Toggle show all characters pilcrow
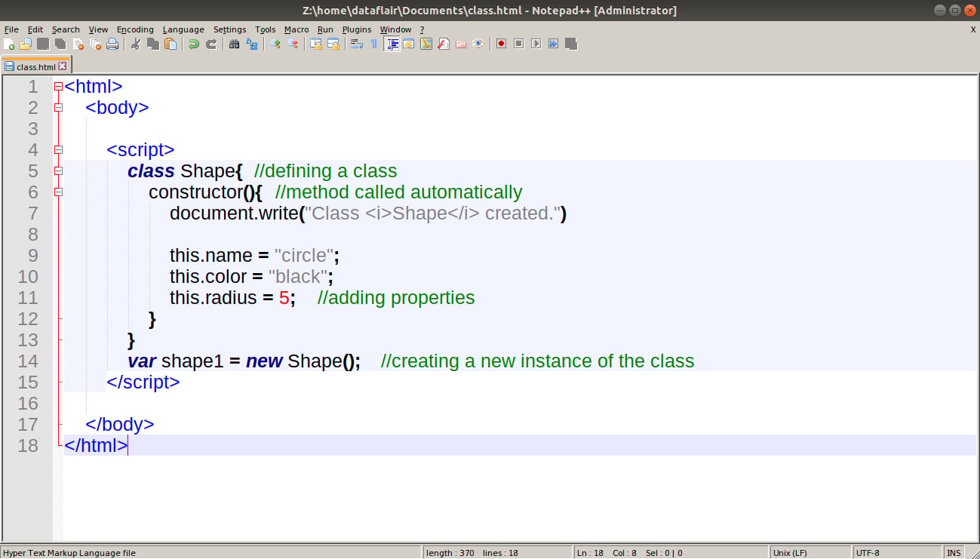980x559 pixels. tap(373, 44)
